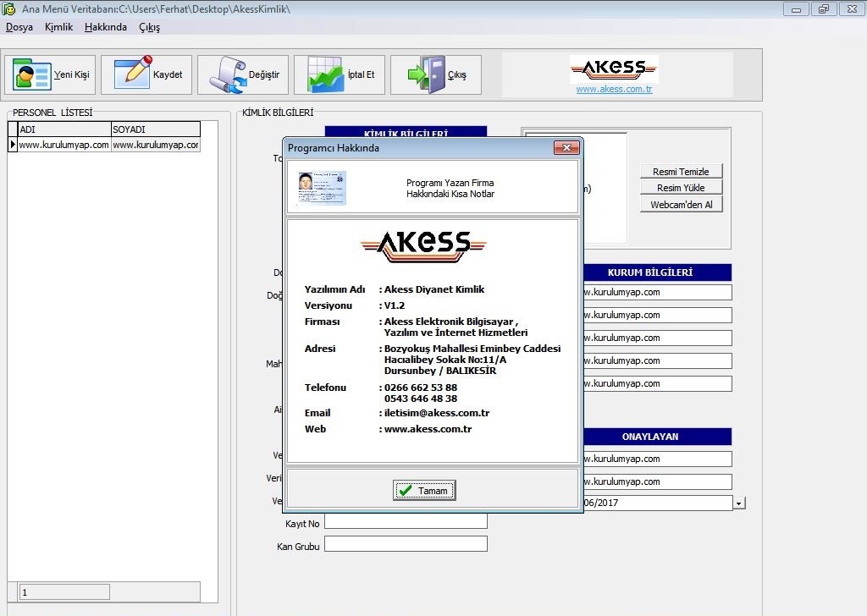867x616 pixels.
Task: Click the Webcam'den Al button
Action: 681,205
